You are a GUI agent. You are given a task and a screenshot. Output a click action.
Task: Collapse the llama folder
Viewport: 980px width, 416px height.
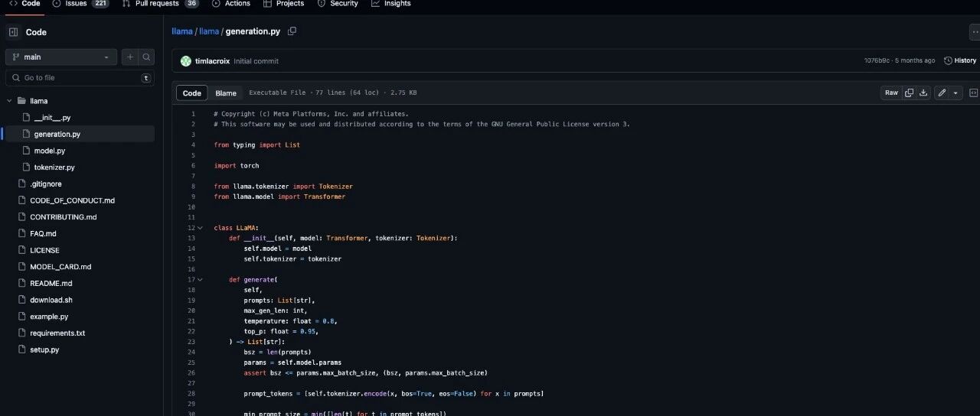pos(11,101)
